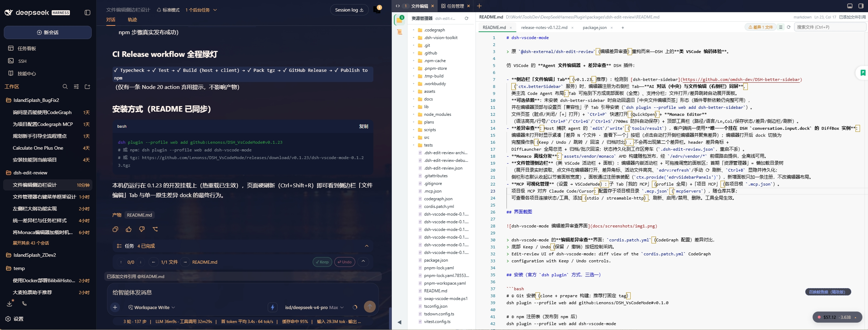Add a new workspace folder icon
This screenshot has height=330, width=868.
click(x=87, y=87)
